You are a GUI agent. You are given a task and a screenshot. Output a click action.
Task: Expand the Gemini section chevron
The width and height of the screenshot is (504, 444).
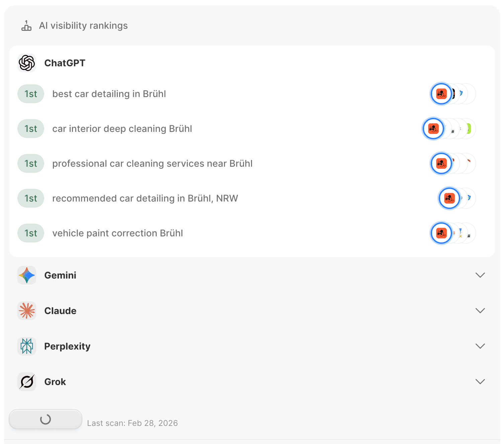point(480,275)
